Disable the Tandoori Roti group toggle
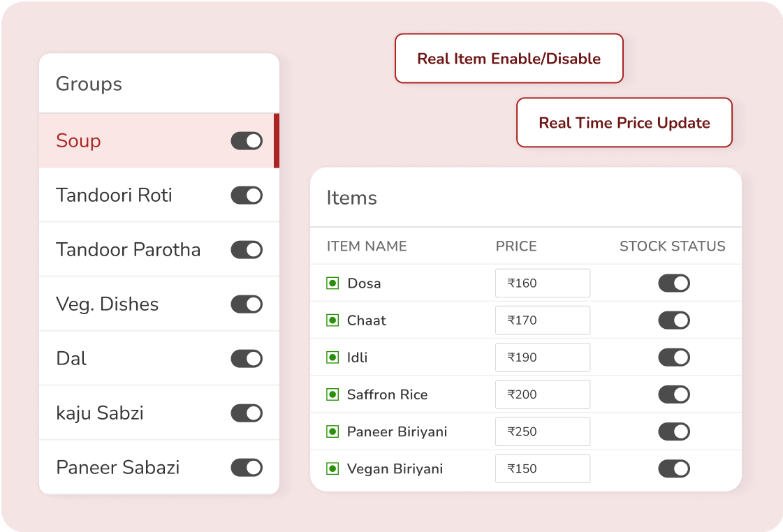Viewport: 783px width, 532px height. click(x=247, y=195)
